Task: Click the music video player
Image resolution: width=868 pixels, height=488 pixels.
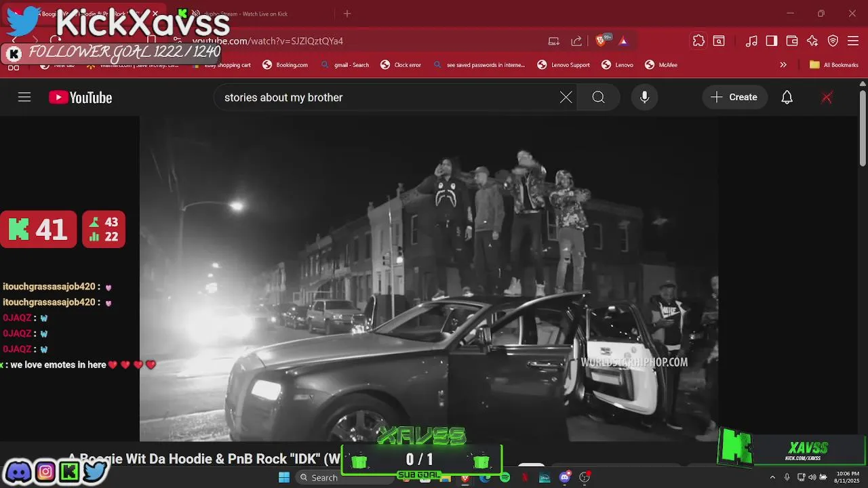Action: [x=429, y=279]
